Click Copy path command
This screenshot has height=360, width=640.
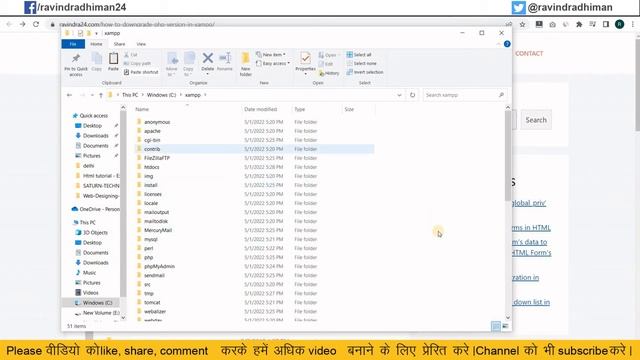click(x=137, y=63)
